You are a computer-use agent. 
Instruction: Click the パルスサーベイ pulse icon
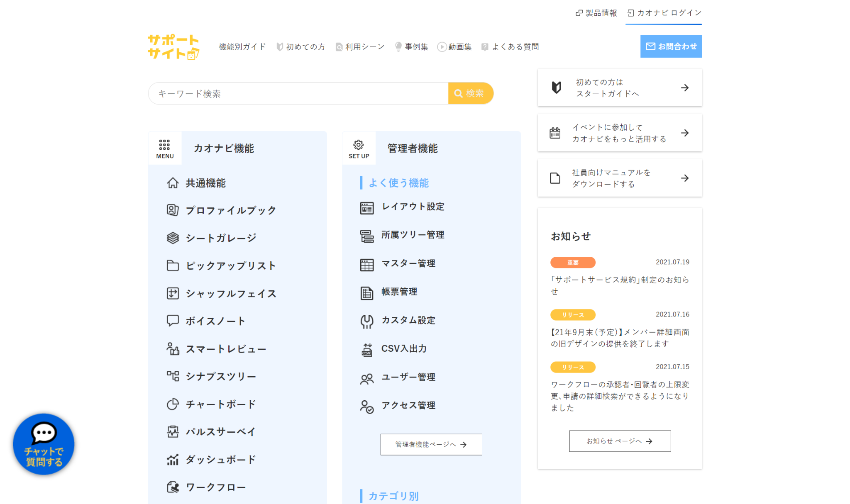[173, 432]
